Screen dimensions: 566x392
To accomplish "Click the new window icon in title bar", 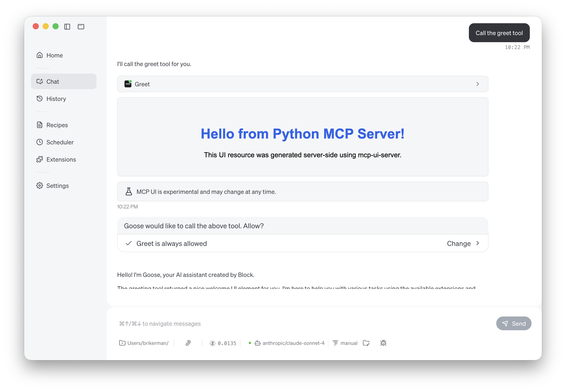I will coord(81,26).
